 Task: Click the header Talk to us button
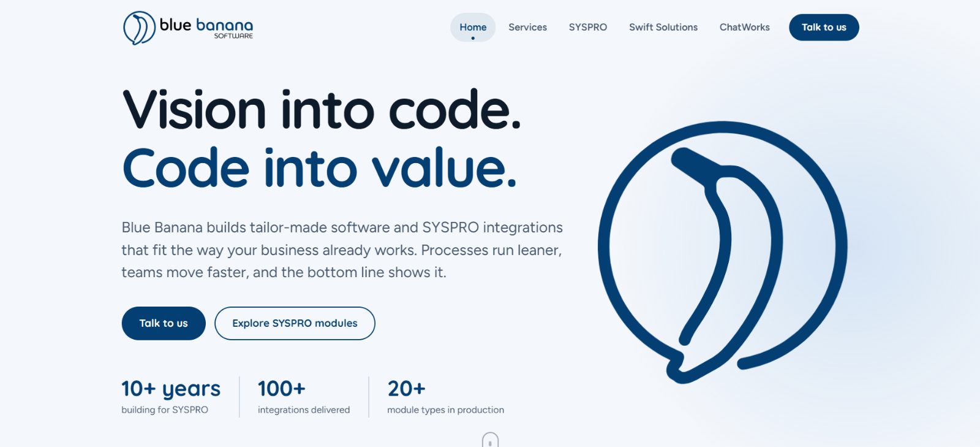824,27
